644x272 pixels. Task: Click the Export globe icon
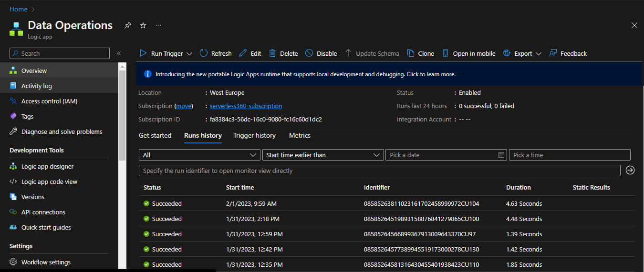(507, 53)
